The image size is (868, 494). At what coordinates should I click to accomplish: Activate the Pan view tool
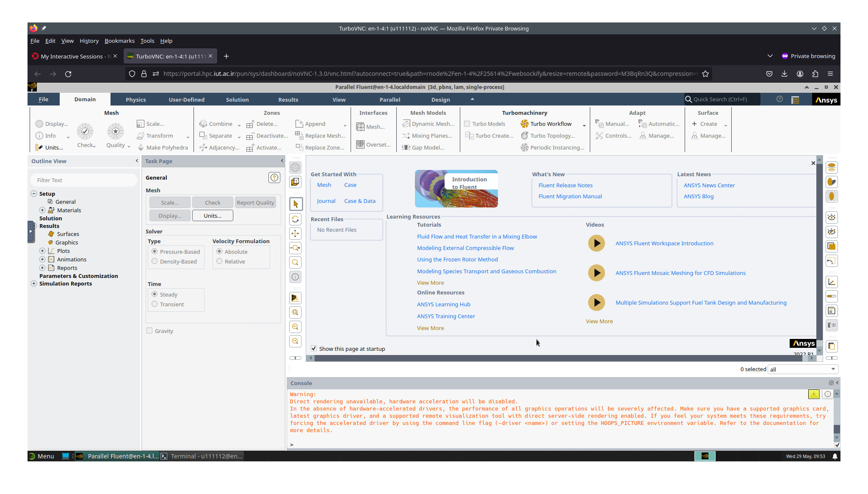point(295,233)
